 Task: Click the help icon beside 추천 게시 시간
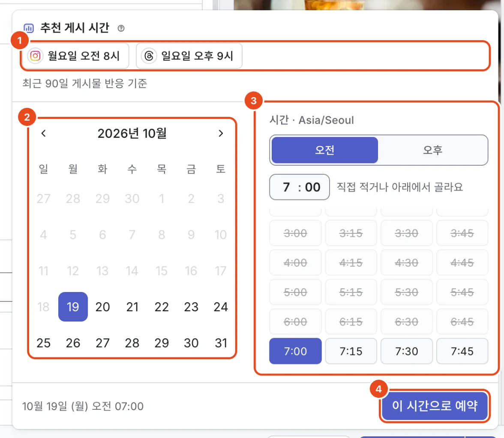121,28
